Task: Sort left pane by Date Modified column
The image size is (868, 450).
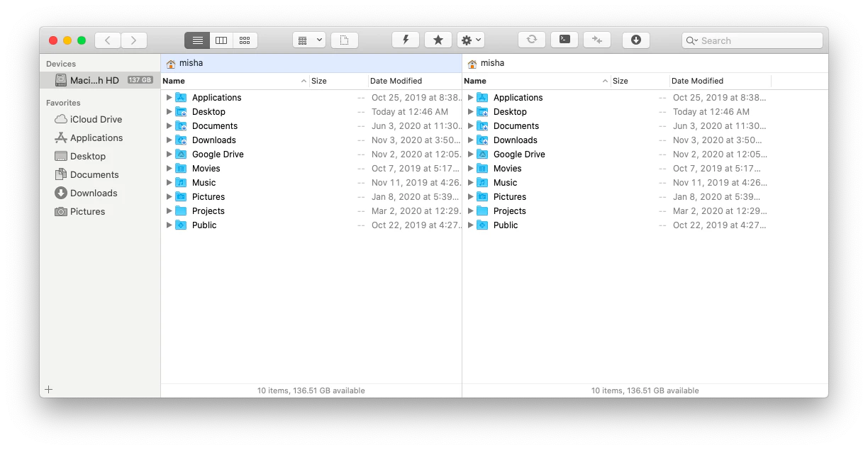Action: click(x=396, y=81)
